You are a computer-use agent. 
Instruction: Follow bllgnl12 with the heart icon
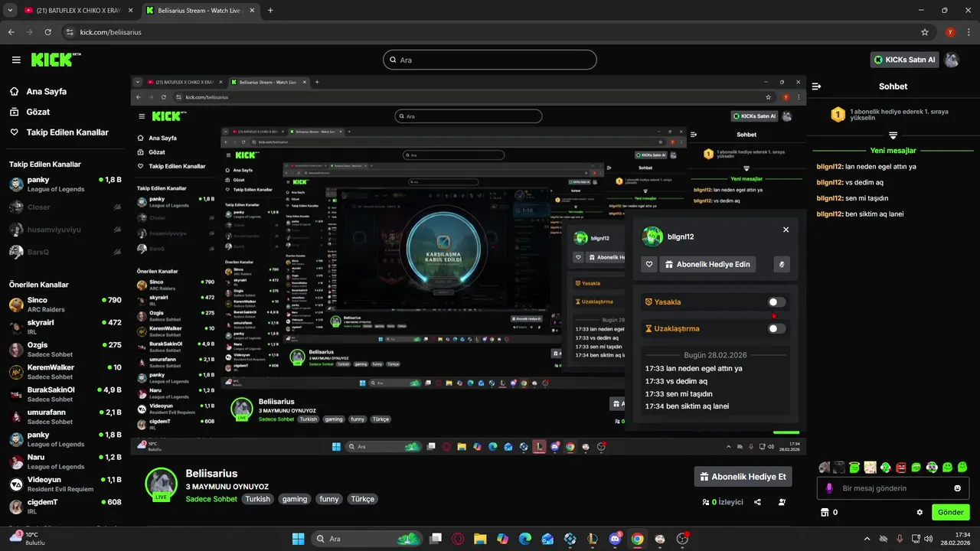[649, 264]
